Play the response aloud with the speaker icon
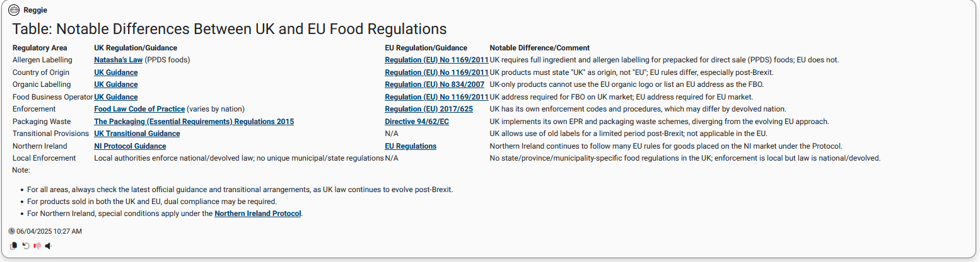The height and width of the screenshot is (262, 980). coord(48,246)
